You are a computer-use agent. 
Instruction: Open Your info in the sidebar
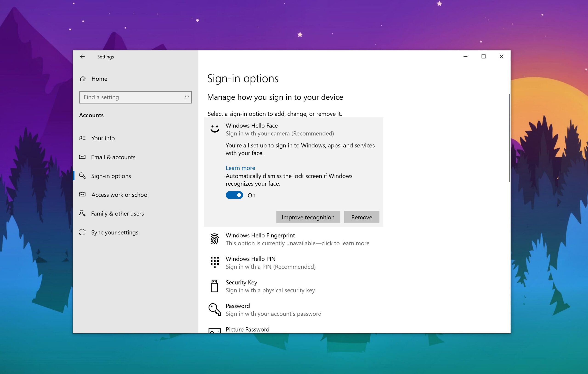(136, 138)
